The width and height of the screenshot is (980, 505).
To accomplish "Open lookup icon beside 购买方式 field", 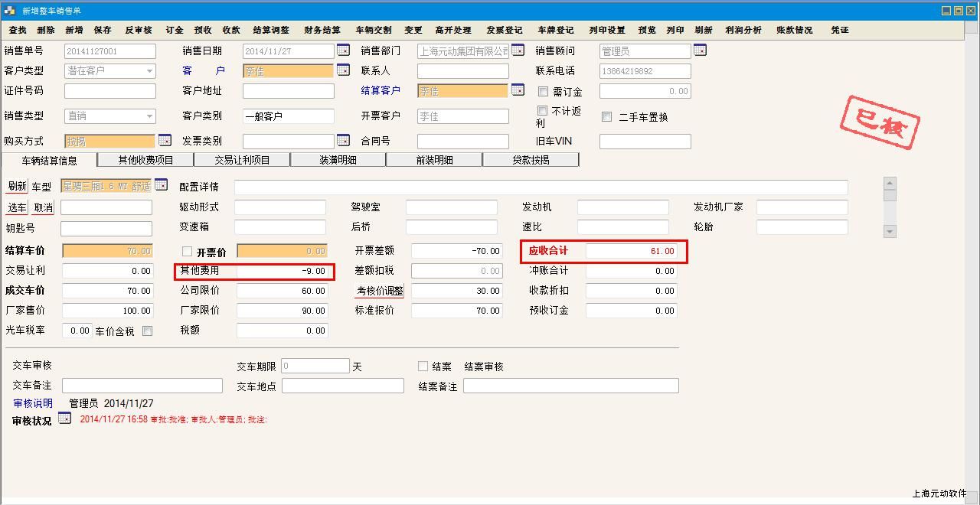I will point(164,141).
